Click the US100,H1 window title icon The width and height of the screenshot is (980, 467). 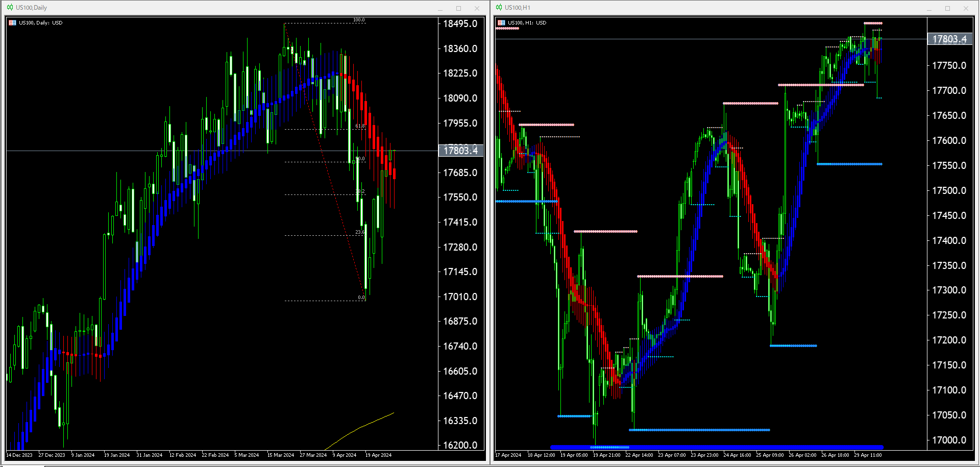pyautogui.click(x=499, y=8)
